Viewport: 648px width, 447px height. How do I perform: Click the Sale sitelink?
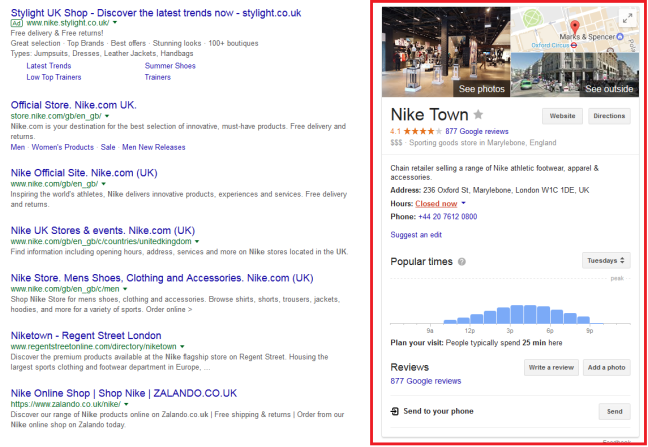108,147
